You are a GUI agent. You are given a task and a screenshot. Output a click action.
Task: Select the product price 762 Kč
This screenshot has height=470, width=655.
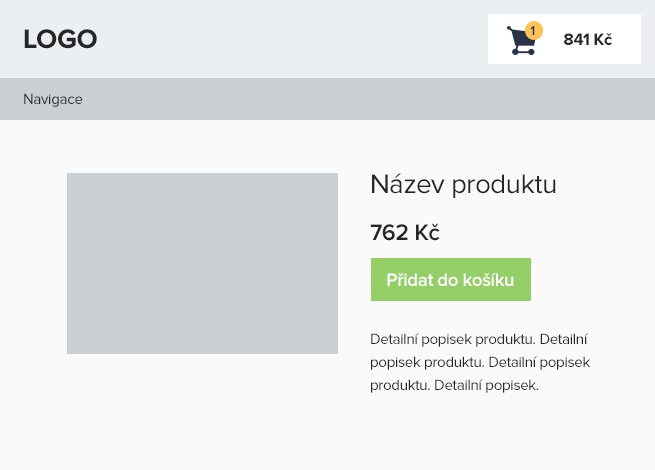[405, 232]
